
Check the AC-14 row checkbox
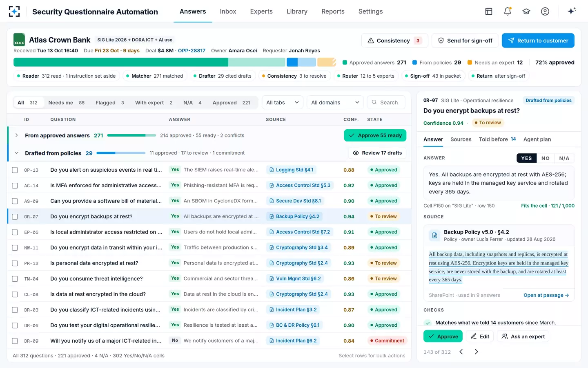15,186
